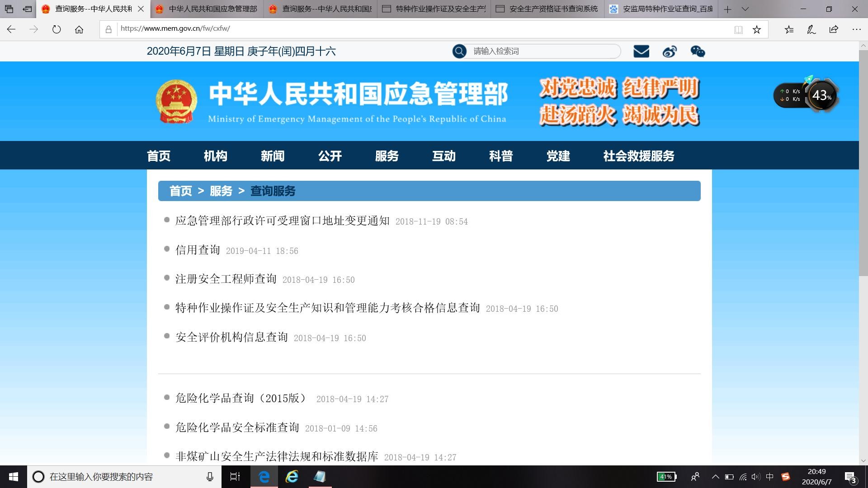868x488 pixels.
Task: Toggle reading view icon in address bar
Action: [738, 29]
